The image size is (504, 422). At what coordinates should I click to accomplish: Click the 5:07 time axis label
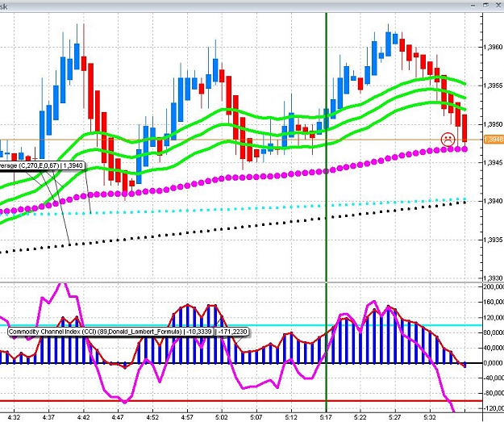pos(256,417)
